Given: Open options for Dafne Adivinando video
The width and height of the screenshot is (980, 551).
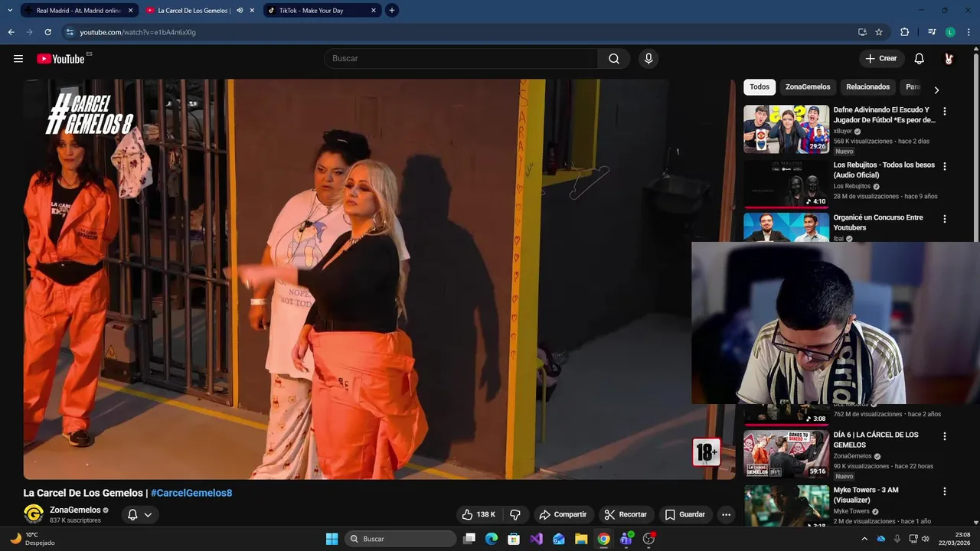Looking at the screenshot, I should [x=945, y=112].
